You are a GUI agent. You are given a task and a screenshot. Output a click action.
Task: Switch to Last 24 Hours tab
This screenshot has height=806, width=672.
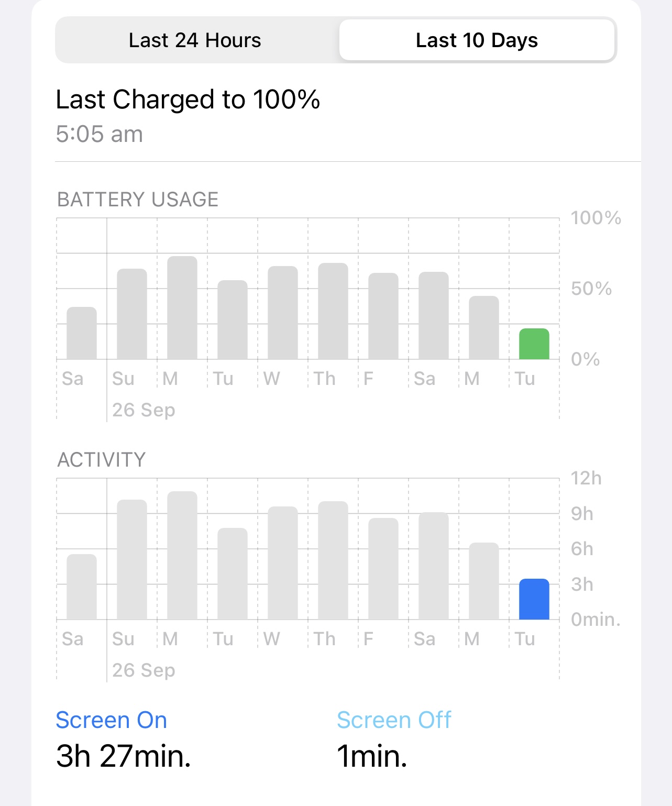[x=195, y=40]
